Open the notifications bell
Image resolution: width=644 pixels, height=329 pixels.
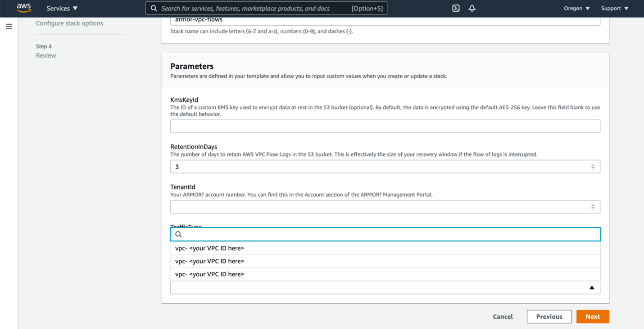[x=472, y=8]
